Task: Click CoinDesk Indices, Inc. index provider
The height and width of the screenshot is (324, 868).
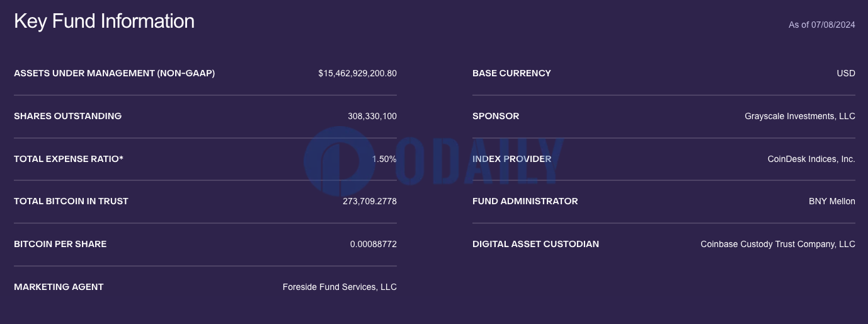Action: (811, 159)
